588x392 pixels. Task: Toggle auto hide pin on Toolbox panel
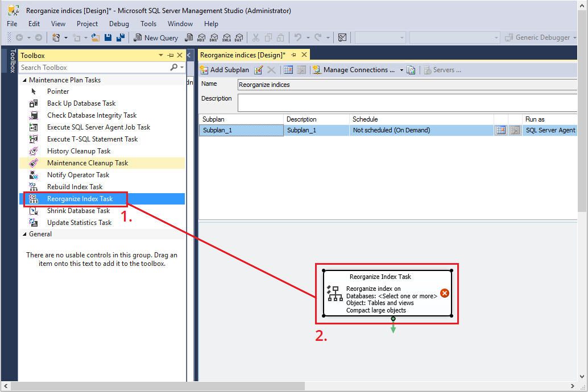pyautogui.click(x=171, y=55)
